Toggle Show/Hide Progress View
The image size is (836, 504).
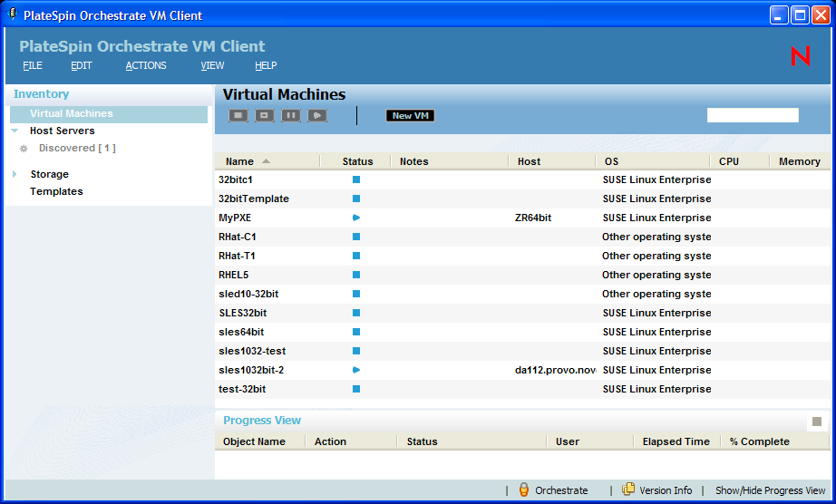click(770, 490)
